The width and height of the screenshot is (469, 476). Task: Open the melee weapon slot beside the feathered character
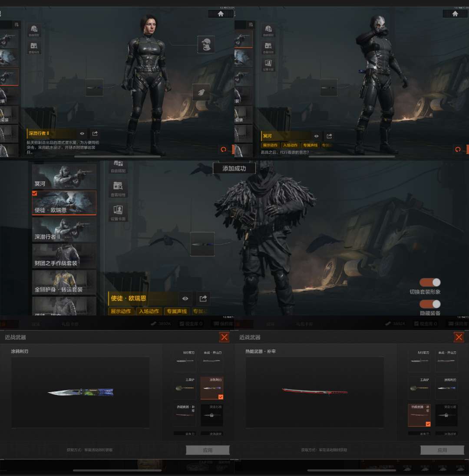(202, 244)
